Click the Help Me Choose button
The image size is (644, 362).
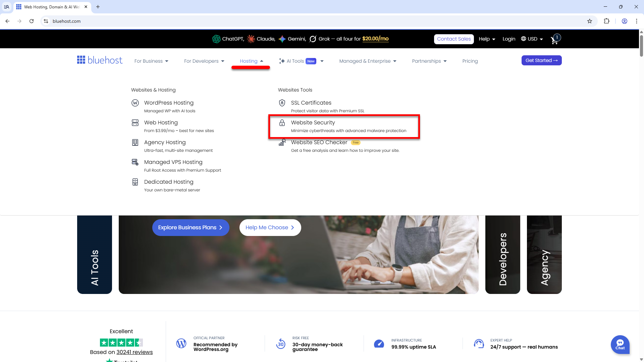[270, 228]
